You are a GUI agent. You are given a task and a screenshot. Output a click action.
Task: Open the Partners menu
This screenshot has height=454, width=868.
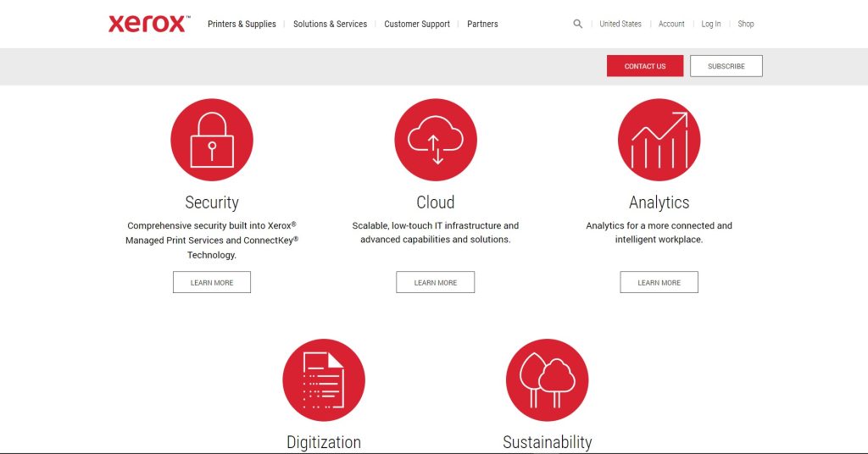482,24
